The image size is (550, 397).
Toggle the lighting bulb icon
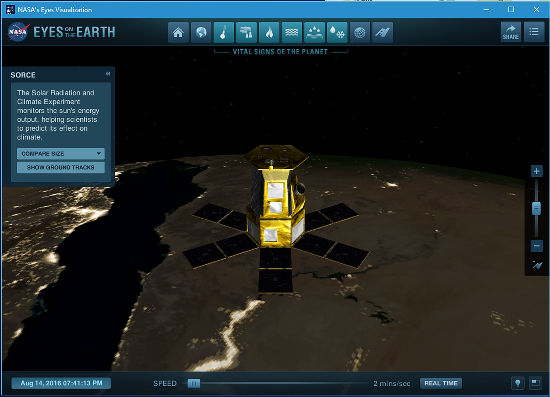[518, 383]
